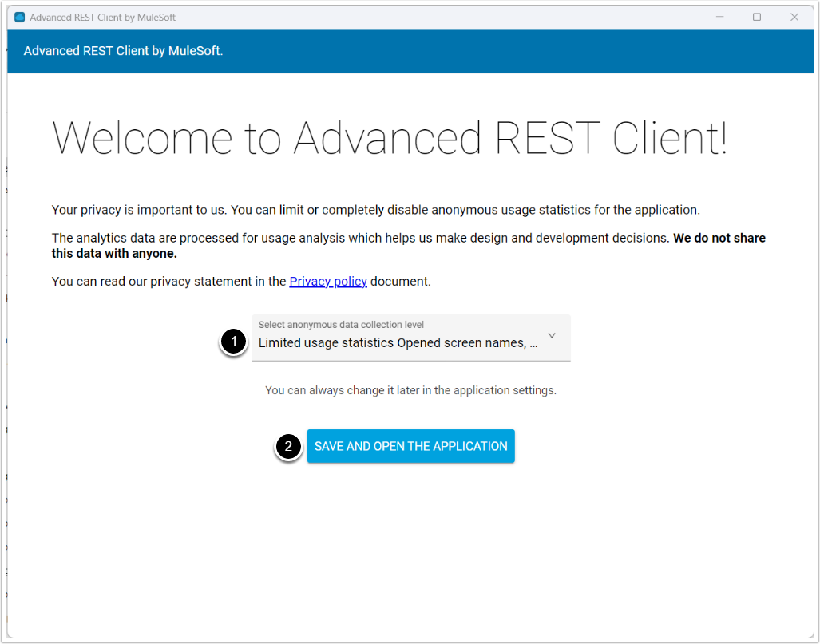Expand the dropdown chevron arrow
Viewport: 820px width, 644px height.
click(551, 336)
